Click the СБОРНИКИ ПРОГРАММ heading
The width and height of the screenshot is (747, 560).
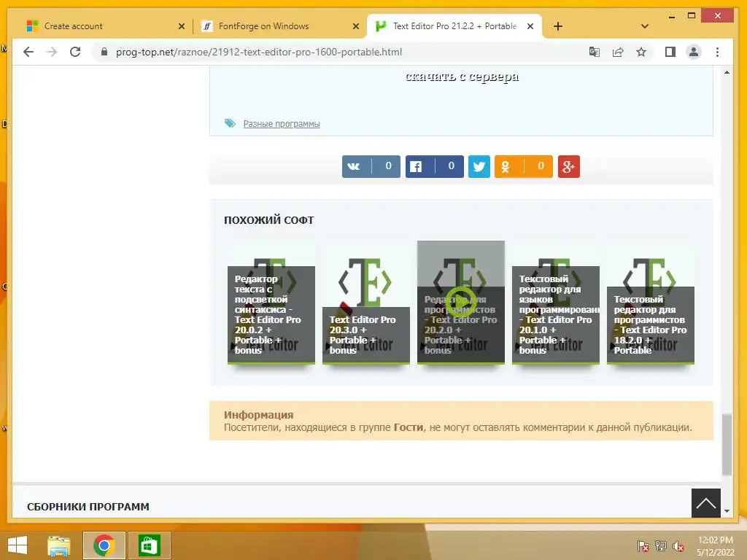88,507
